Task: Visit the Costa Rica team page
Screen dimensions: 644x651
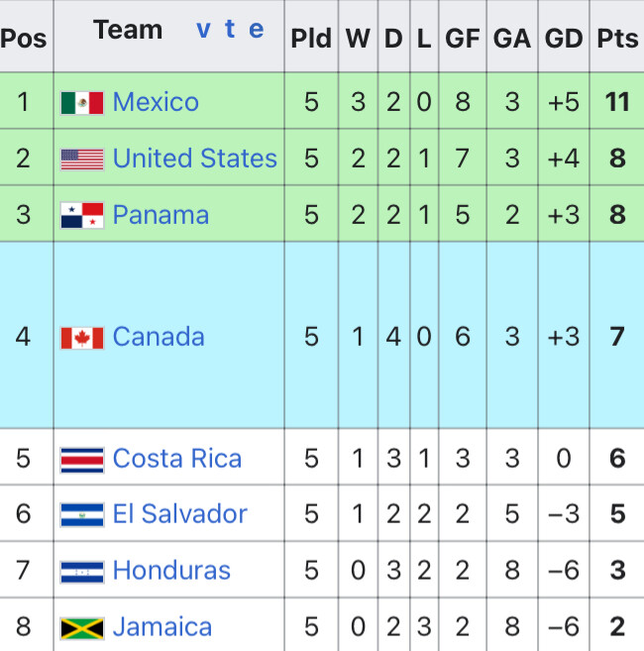Action: pyautogui.click(x=177, y=459)
